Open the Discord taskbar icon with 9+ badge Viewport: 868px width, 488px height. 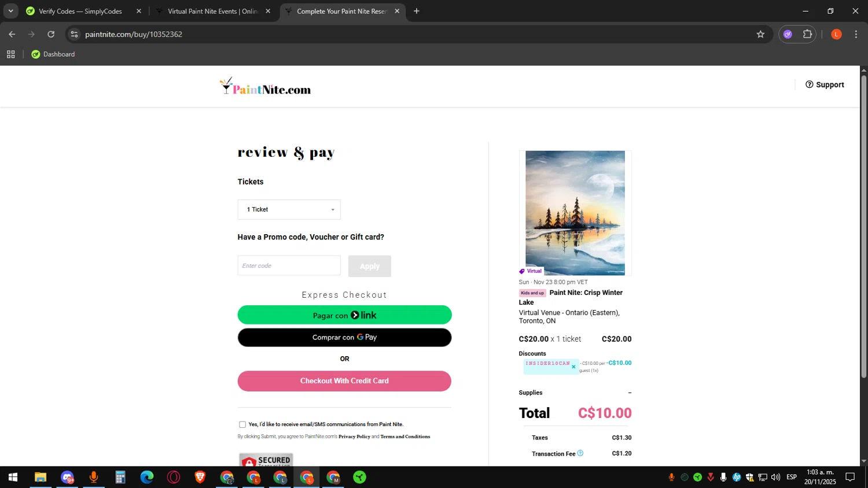[x=67, y=477]
